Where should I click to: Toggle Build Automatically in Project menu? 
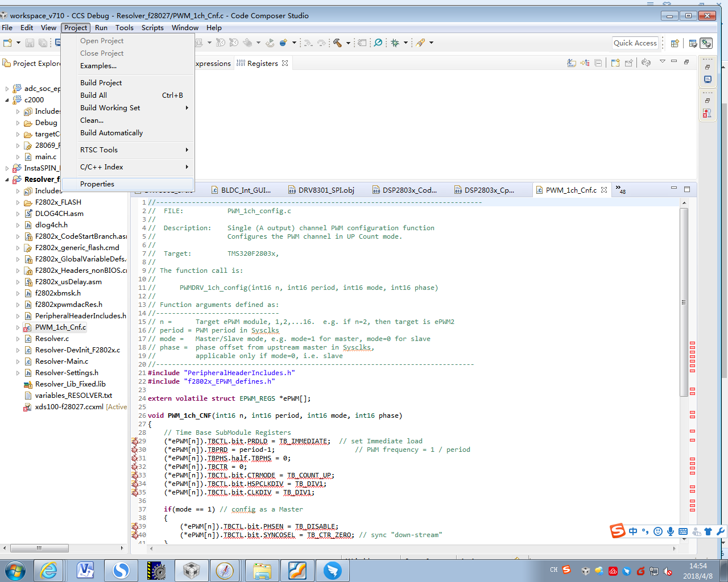click(111, 133)
